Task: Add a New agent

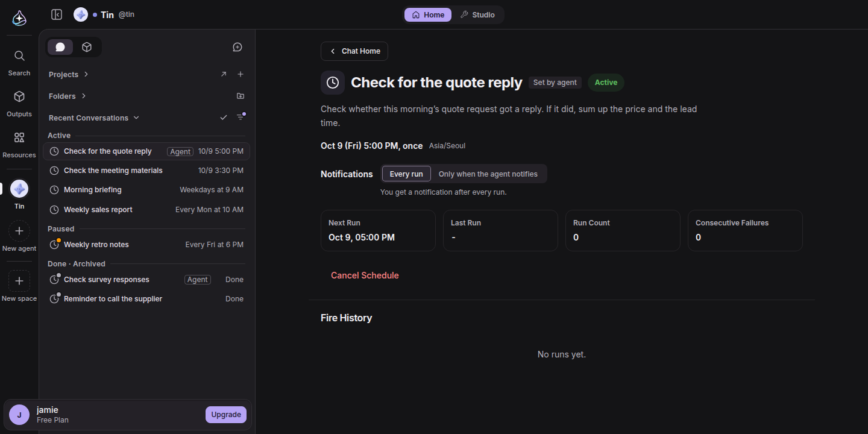Action: [19, 236]
